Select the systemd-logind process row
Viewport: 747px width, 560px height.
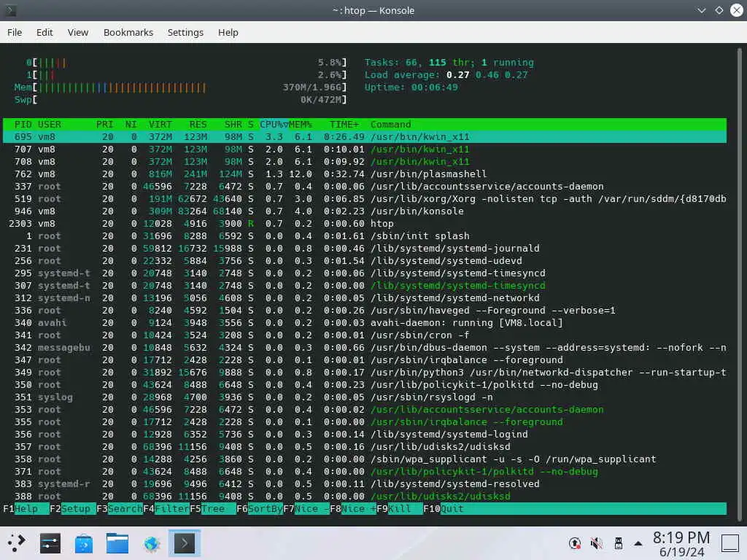coord(365,434)
